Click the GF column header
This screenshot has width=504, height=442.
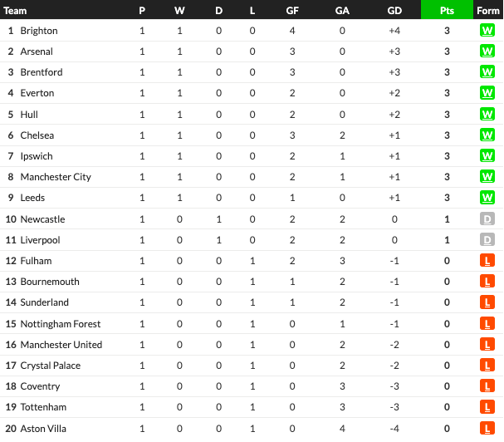pyautogui.click(x=292, y=11)
